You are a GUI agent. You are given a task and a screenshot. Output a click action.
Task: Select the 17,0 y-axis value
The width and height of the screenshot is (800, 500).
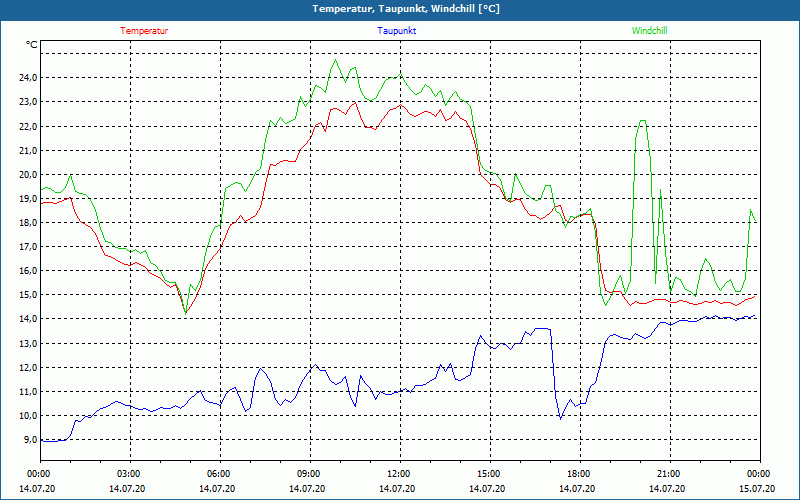pos(26,247)
